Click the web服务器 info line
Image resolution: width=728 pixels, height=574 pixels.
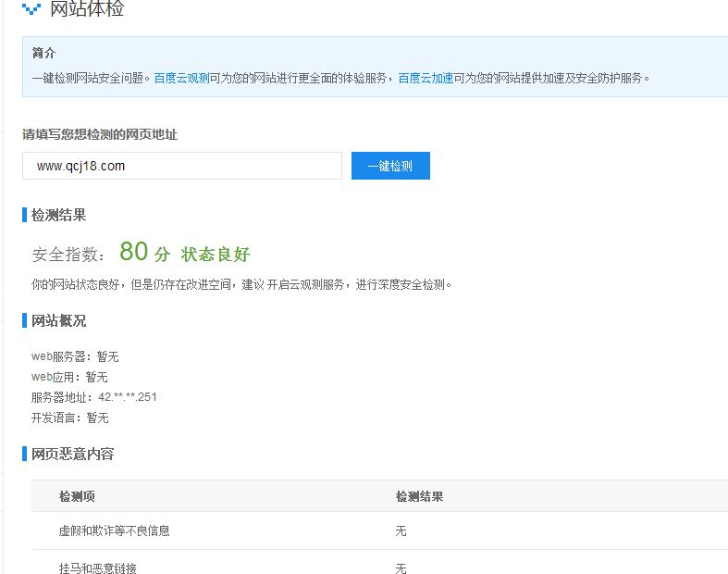75,356
